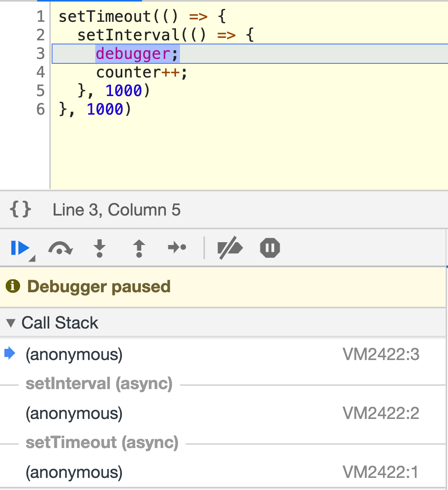Click the pretty-print curly braces icon
This screenshot has height=490, width=448.
tap(21, 209)
